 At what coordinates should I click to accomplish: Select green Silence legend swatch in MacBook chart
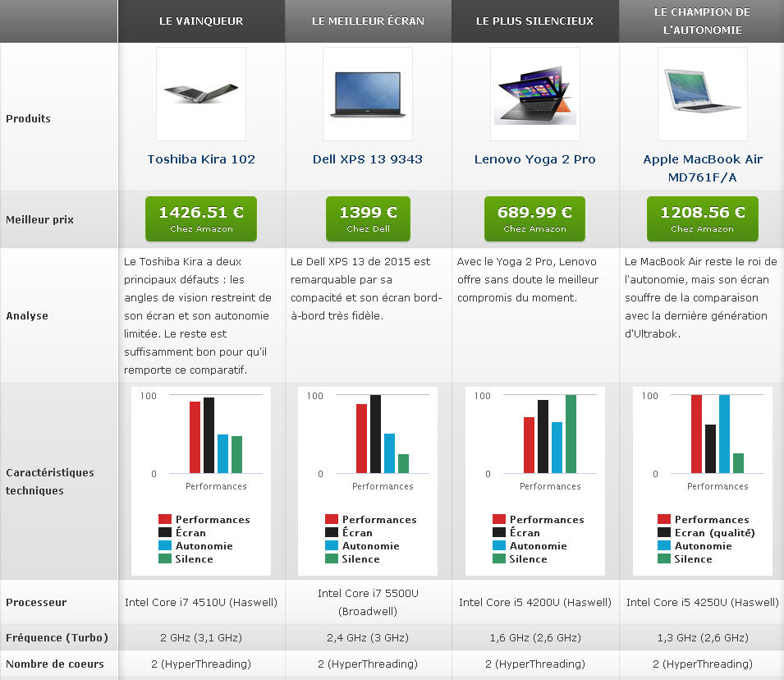[664, 559]
